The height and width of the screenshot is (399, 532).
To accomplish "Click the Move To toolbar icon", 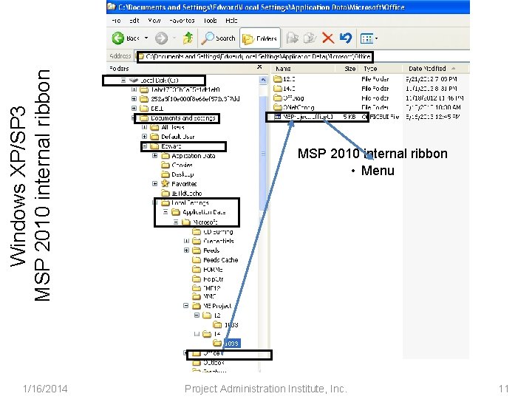I will [x=292, y=38].
